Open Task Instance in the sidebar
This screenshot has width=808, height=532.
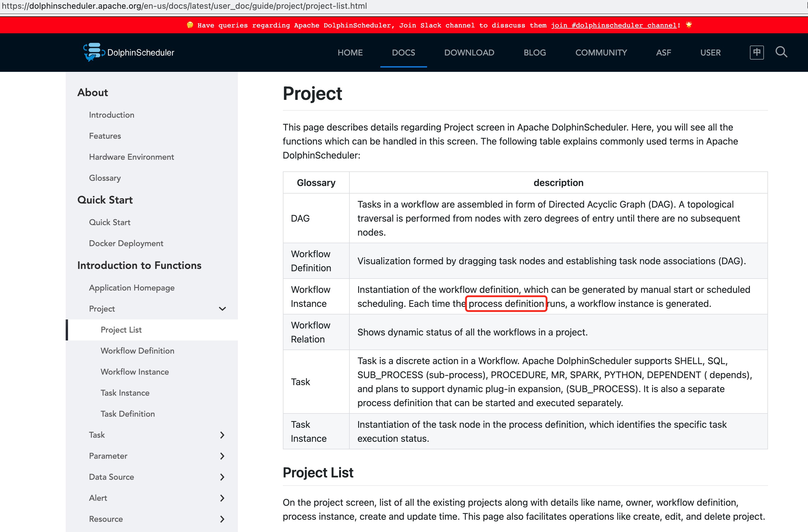click(x=125, y=393)
